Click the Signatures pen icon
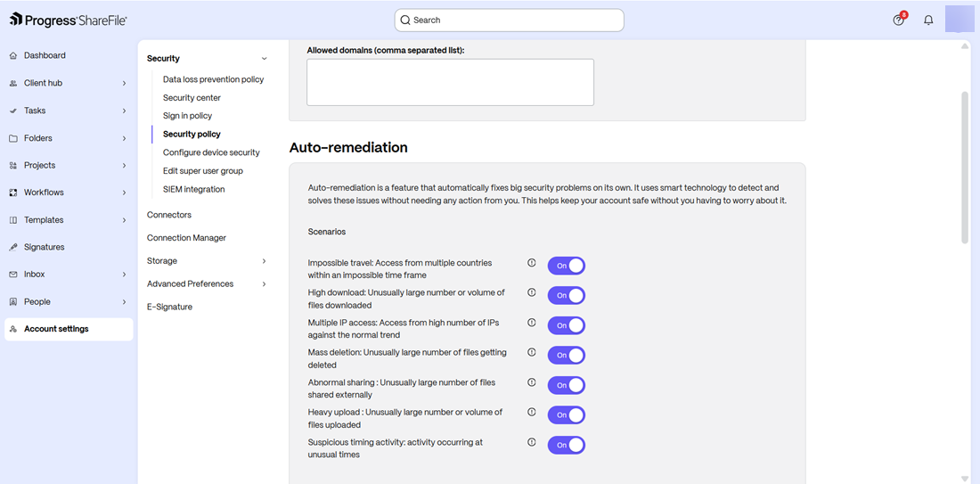 (x=13, y=247)
